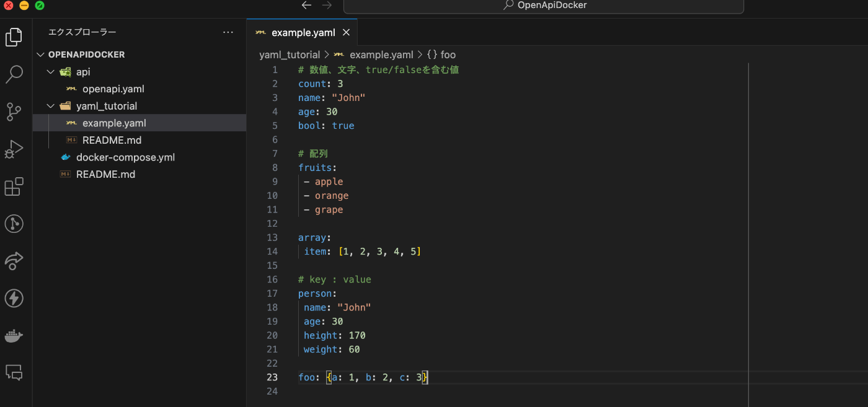This screenshot has height=407, width=868.
Task: Click yaml_tutorial in the breadcrumb
Action: click(289, 55)
